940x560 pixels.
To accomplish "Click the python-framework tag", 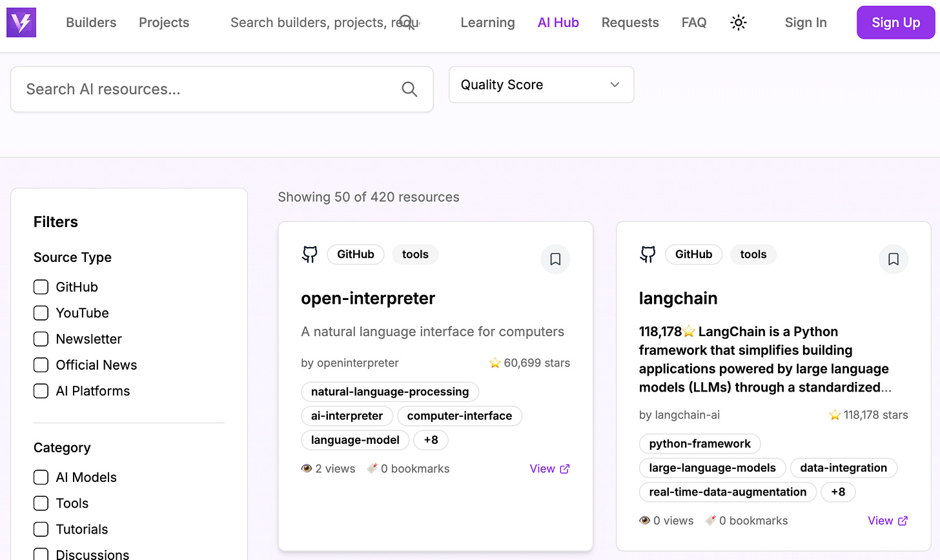I will (x=700, y=444).
